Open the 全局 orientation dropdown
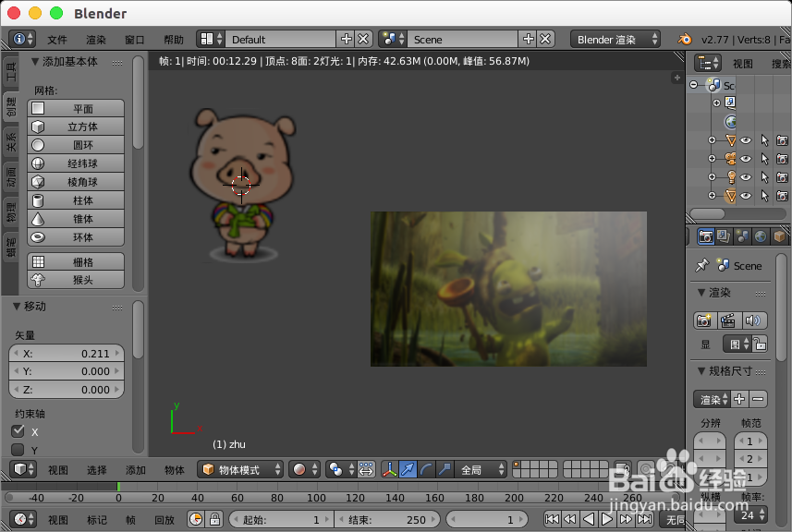792x532 pixels. [x=481, y=469]
